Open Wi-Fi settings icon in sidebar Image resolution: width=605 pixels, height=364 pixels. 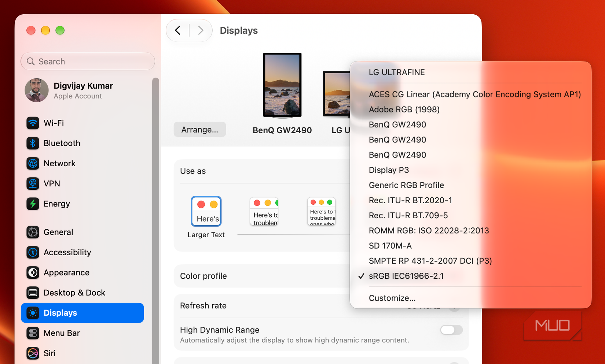click(x=33, y=123)
